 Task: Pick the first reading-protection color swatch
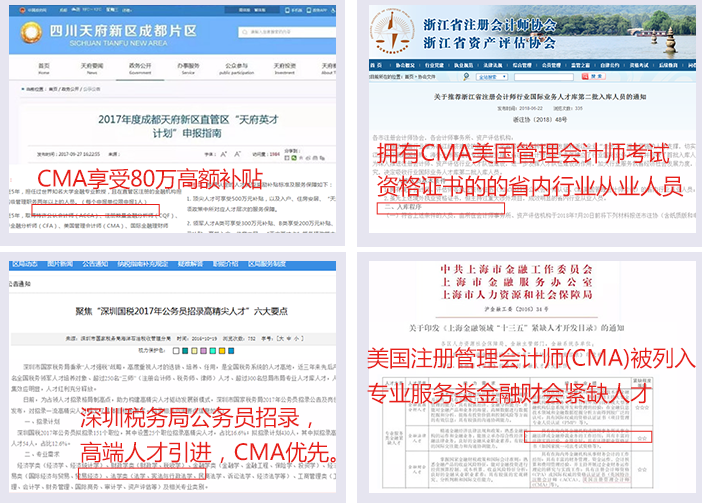[x=175, y=351]
